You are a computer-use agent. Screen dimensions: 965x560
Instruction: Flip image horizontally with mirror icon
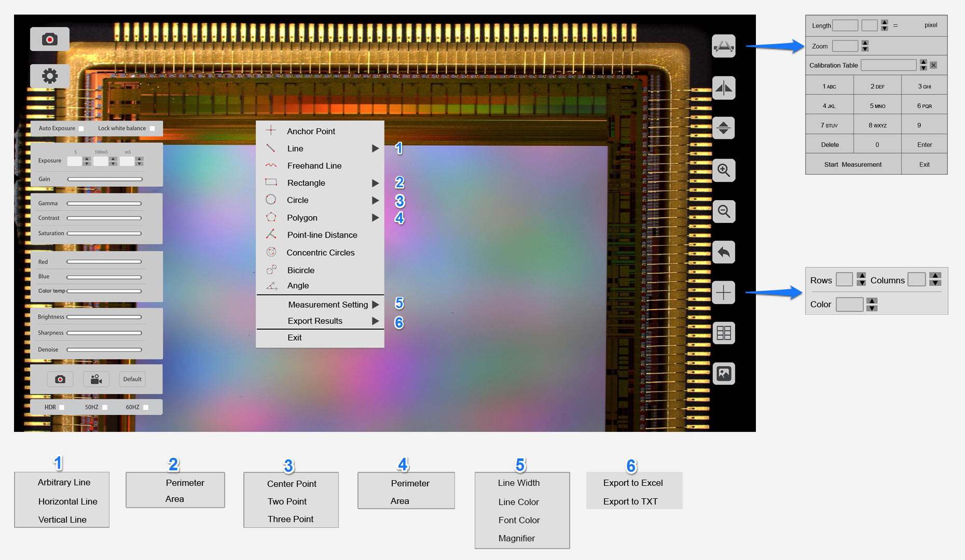click(724, 88)
